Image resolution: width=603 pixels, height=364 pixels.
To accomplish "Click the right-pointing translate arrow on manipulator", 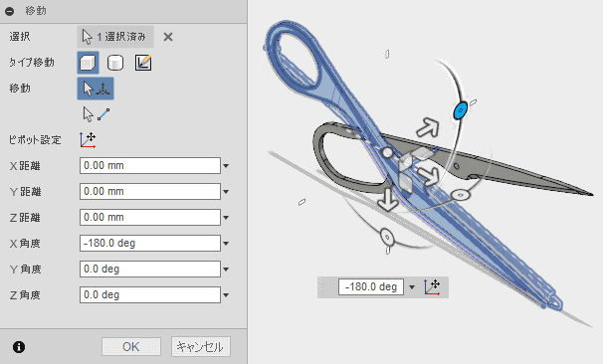I will (429, 176).
